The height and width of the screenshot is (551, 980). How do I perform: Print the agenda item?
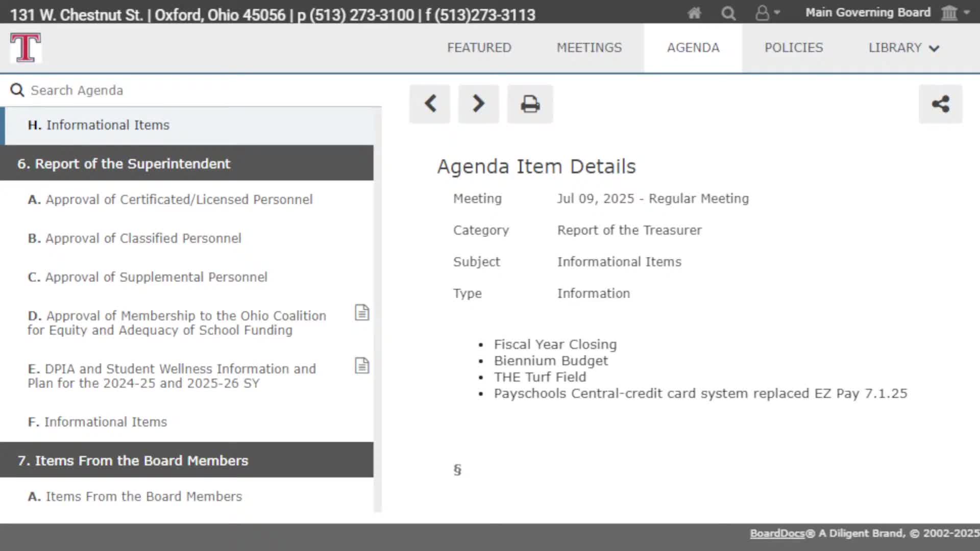pyautogui.click(x=530, y=104)
